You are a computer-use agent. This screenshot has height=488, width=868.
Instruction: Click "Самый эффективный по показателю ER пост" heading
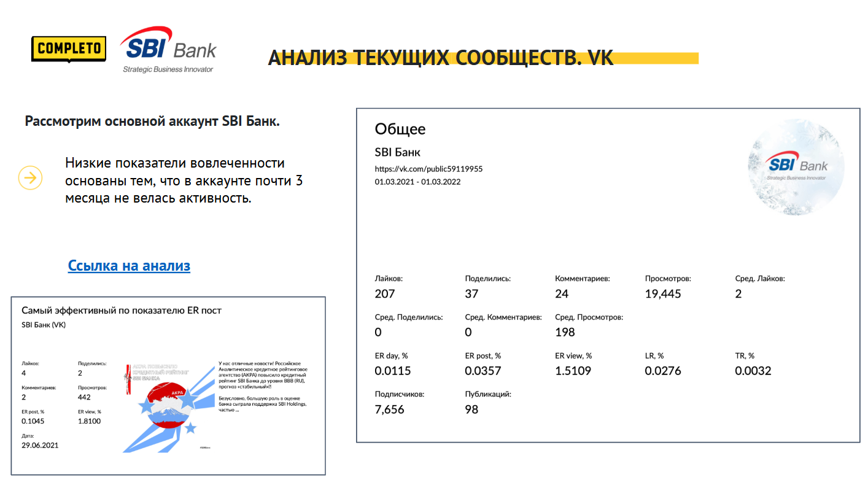tap(122, 311)
